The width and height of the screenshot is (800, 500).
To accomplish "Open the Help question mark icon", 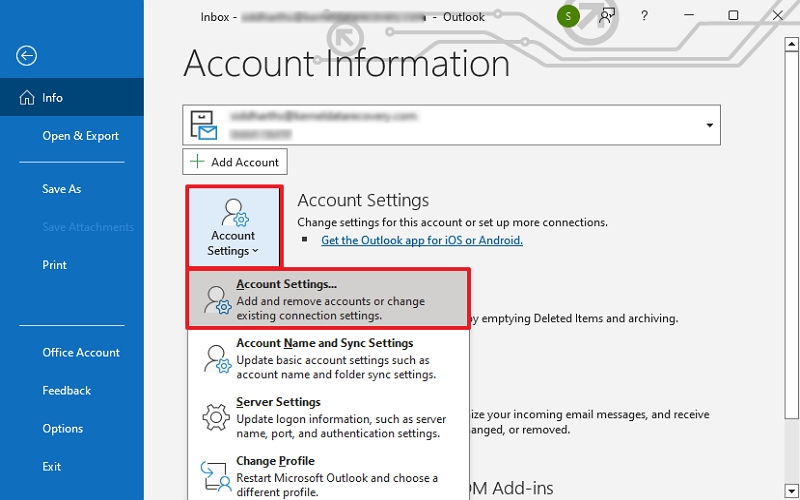I will (x=645, y=16).
